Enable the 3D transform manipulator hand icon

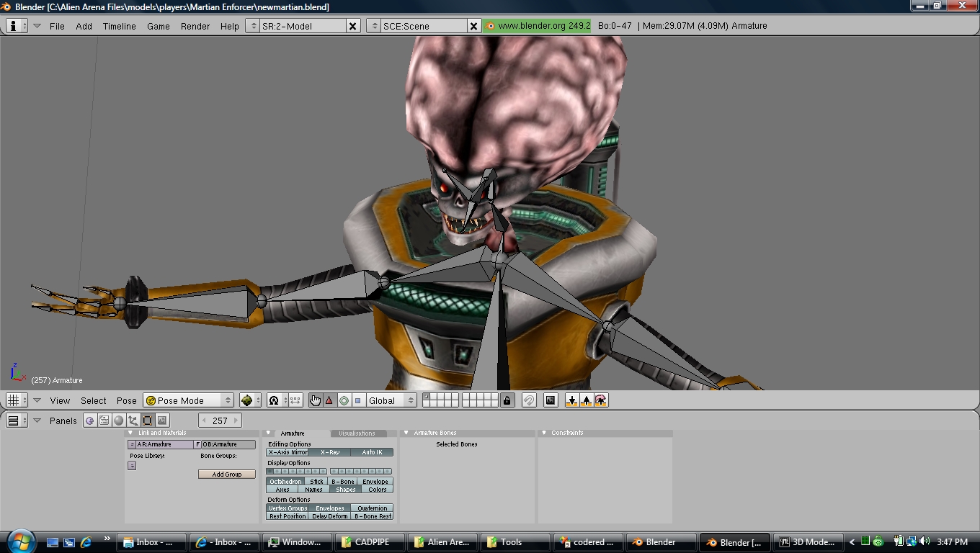pos(315,400)
